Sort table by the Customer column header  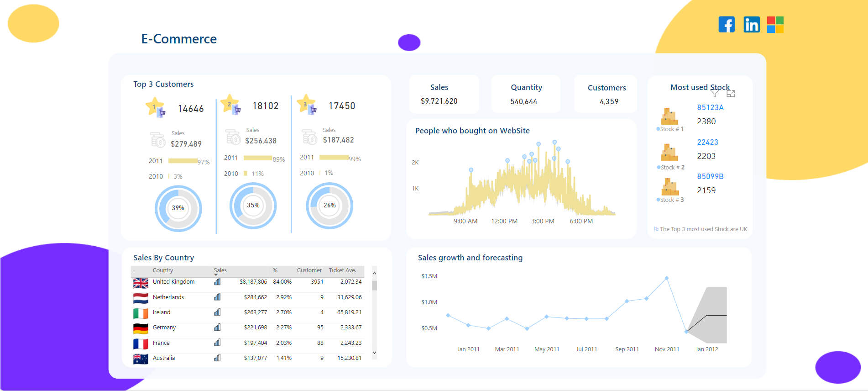point(309,270)
